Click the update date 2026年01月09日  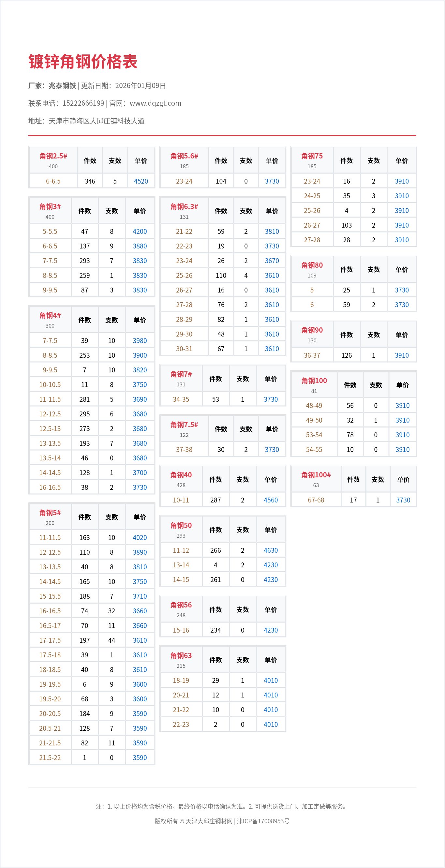point(141,85)
